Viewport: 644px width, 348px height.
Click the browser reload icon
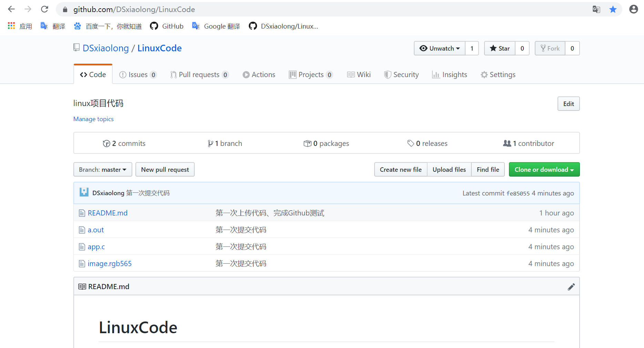click(44, 9)
